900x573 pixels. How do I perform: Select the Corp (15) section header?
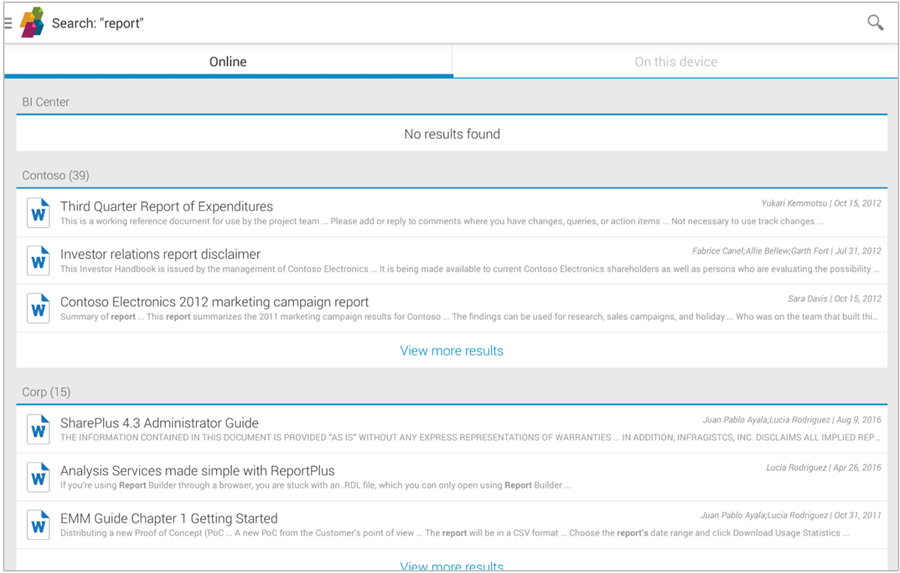(x=46, y=392)
